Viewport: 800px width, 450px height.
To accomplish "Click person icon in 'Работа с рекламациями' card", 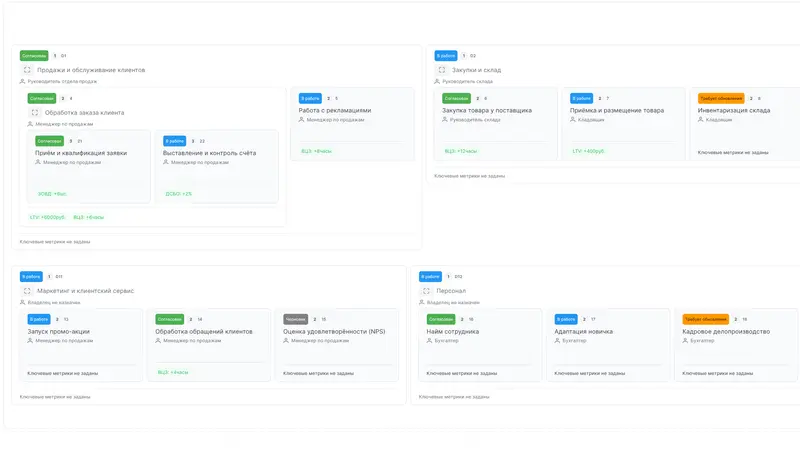I will pos(302,119).
